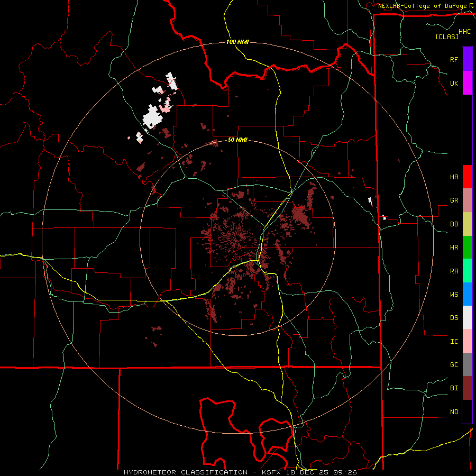
Task: Click the 100 NMI range ring label
Action: click(x=237, y=42)
